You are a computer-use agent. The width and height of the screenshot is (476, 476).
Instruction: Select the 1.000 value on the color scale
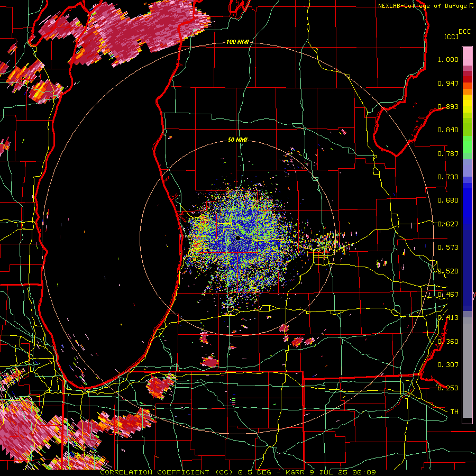(448, 59)
